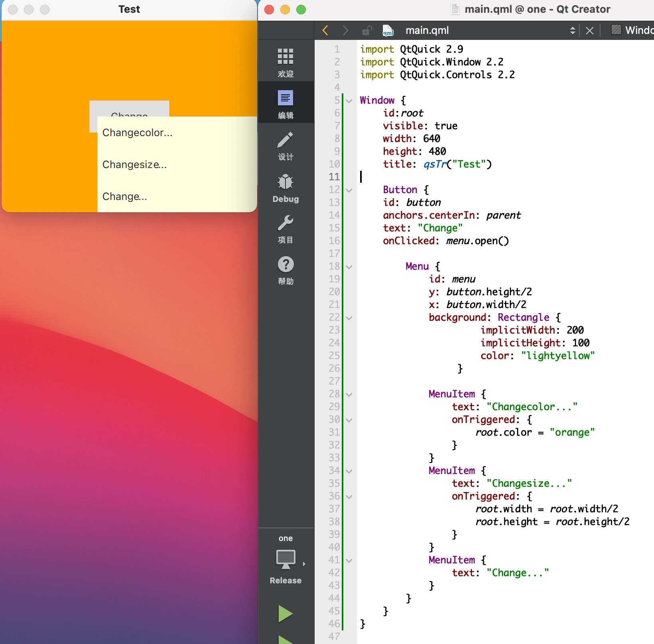Open the document switcher dropdown next to main.qml
This screenshot has width=654, height=644.
point(573,30)
